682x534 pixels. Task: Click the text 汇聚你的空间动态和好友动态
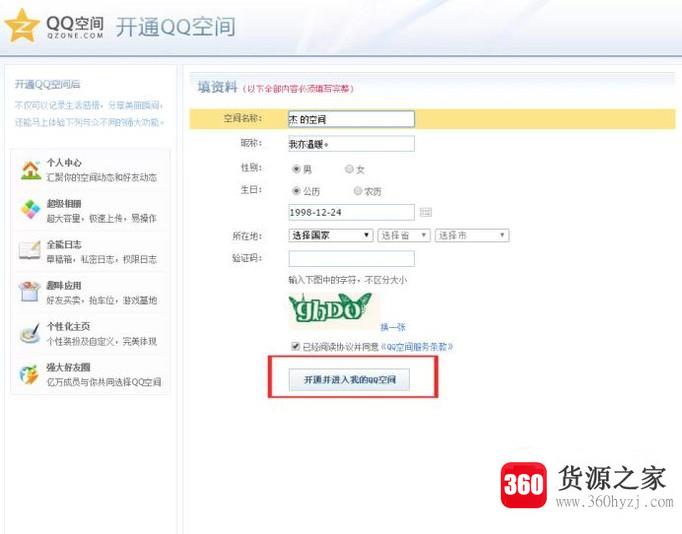click(x=102, y=177)
